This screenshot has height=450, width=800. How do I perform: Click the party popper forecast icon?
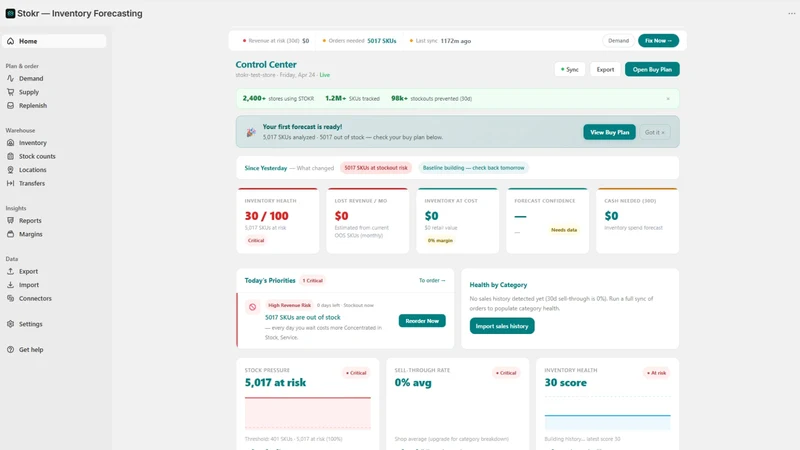(251, 132)
